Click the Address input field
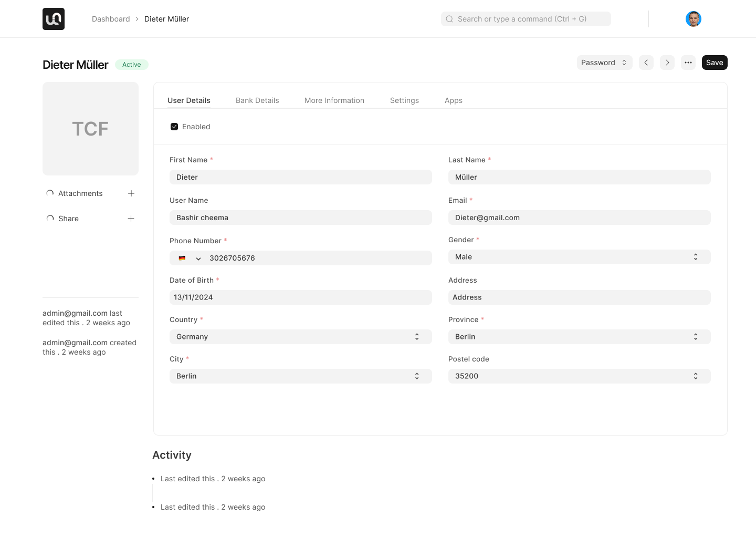The image size is (756, 538). (x=580, y=297)
